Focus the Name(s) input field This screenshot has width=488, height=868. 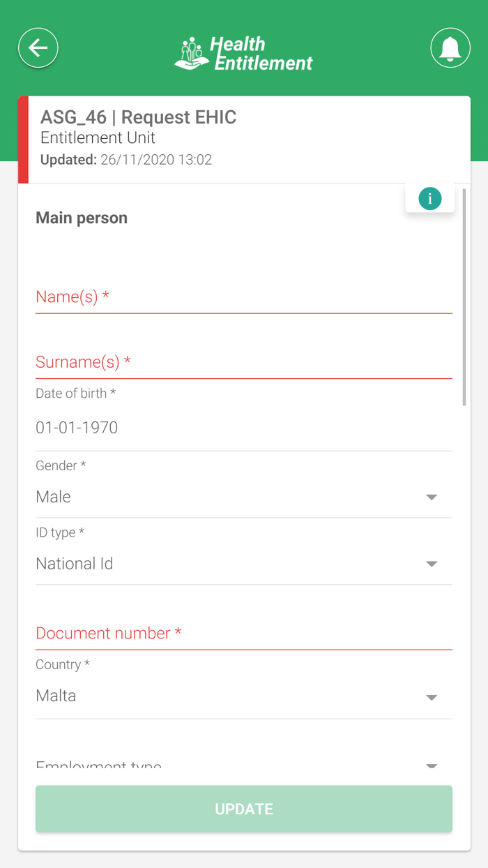click(244, 297)
